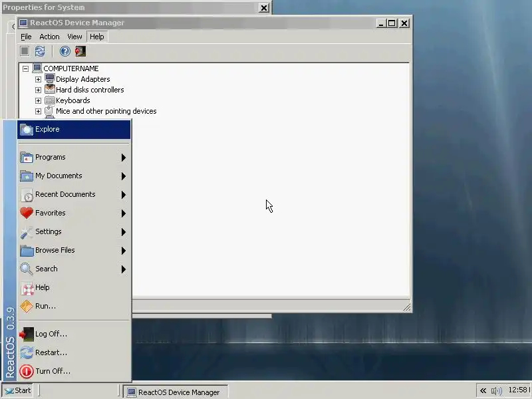Choose Turn Off... from the Start menu
This screenshot has height=399, width=532.
pos(74,372)
